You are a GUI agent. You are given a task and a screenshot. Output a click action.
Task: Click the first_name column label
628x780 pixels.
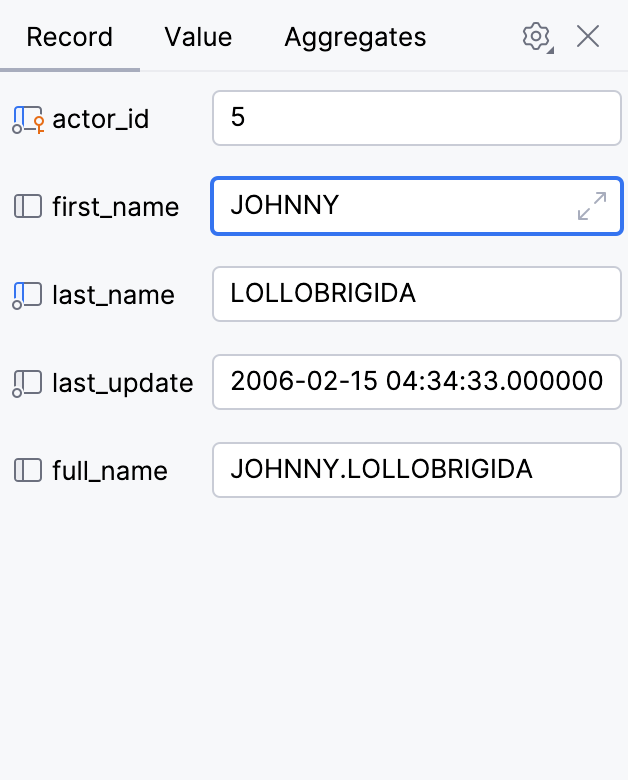pos(115,207)
